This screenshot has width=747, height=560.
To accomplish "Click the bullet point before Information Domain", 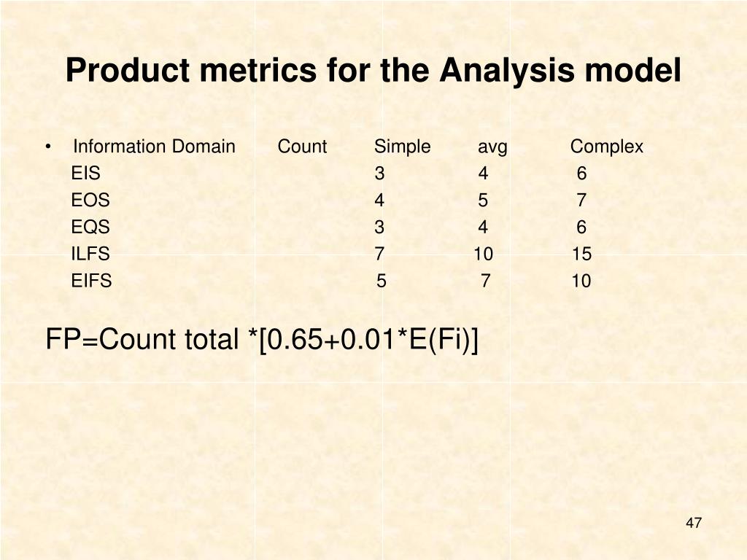I will tap(48, 147).
